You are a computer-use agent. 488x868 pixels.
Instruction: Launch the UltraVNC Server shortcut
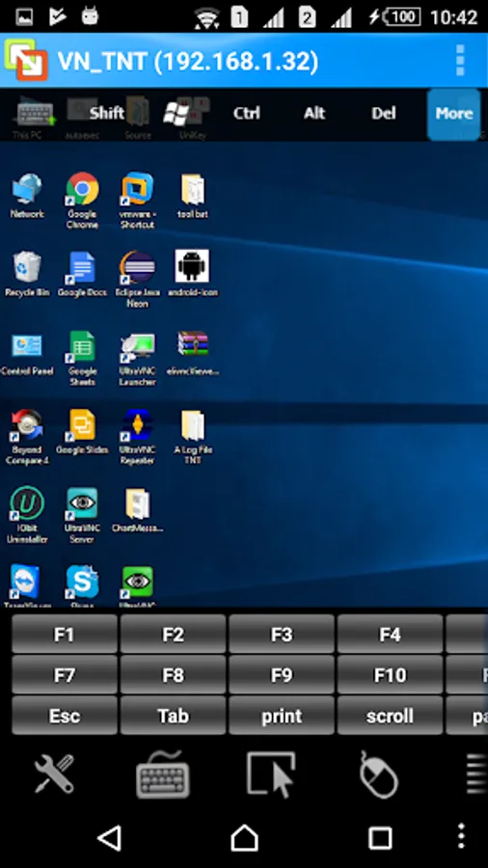point(82,515)
